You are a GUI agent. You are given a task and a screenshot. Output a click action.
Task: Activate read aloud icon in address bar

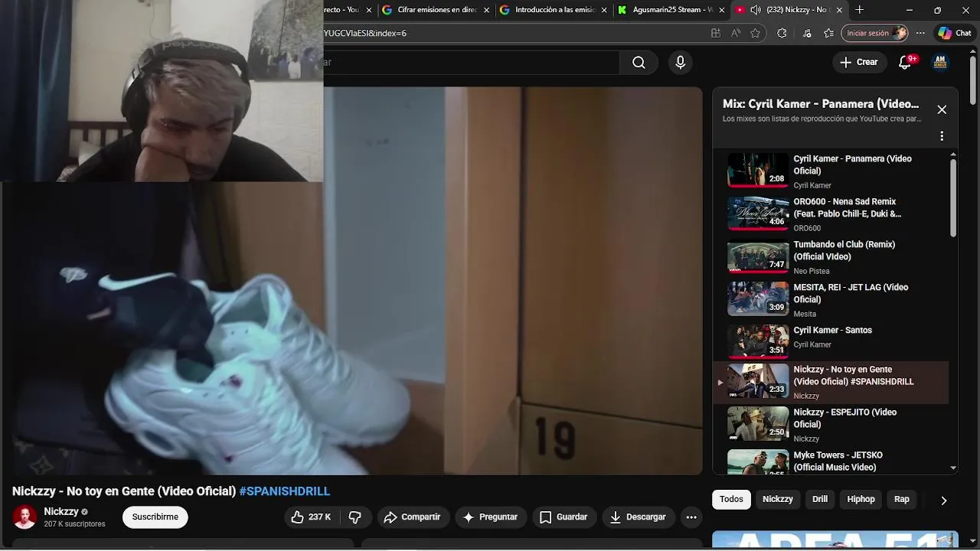(736, 33)
